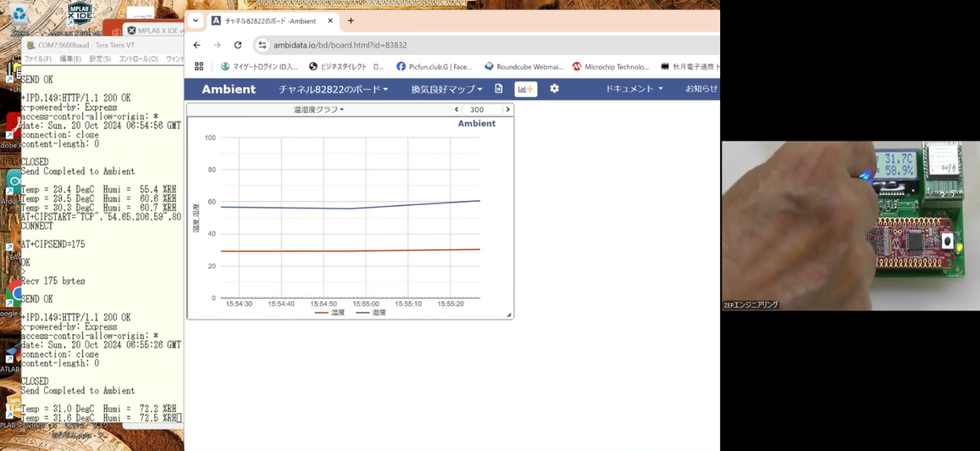Expand the 換気良好マップ dropdown menu
Image resolution: width=980 pixels, height=451 pixels.
tap(446, 89)
